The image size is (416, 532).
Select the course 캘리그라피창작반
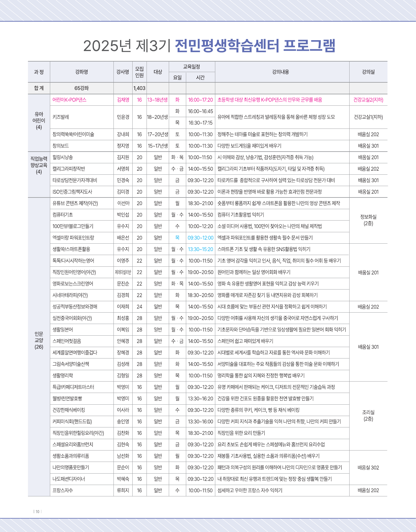point(69,169)
